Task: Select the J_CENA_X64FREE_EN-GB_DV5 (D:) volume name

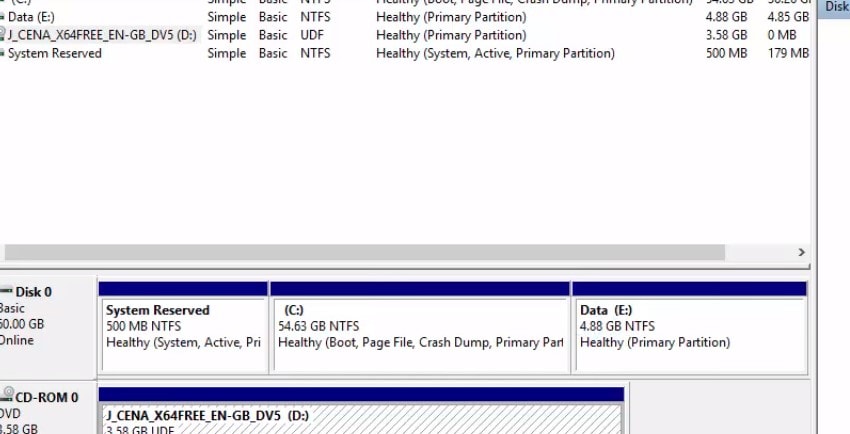Action: tap(102, 35)
